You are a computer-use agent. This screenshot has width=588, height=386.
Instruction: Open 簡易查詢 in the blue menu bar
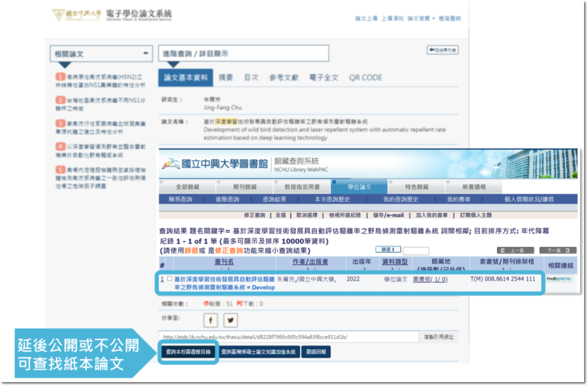tap(180, 199)
